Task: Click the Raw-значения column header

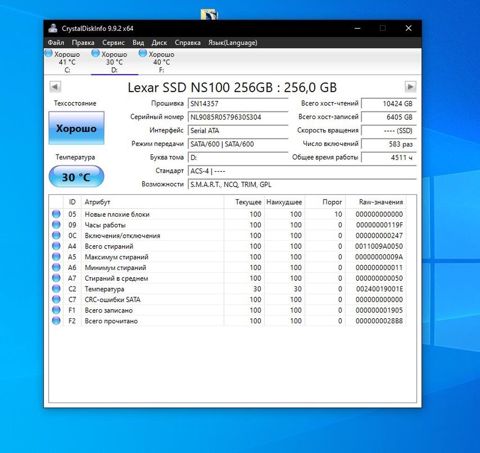Action: pos(376,202)
